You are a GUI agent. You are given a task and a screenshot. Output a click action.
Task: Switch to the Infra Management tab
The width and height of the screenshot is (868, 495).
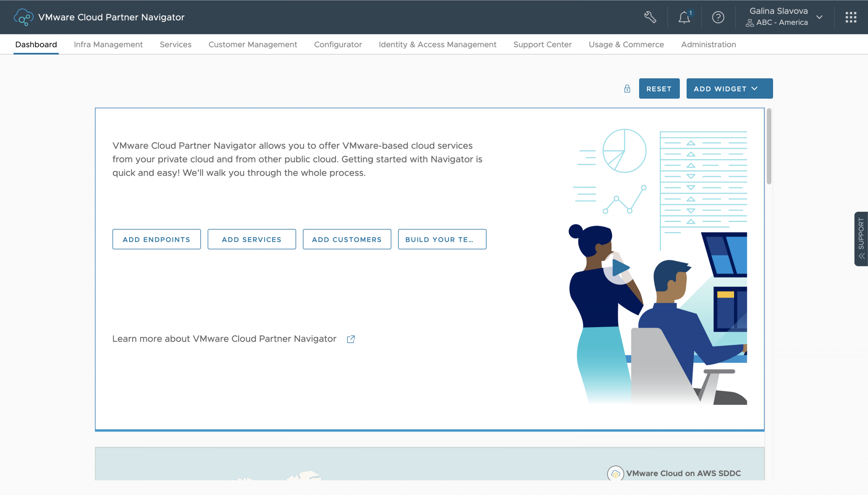point(108,44)
